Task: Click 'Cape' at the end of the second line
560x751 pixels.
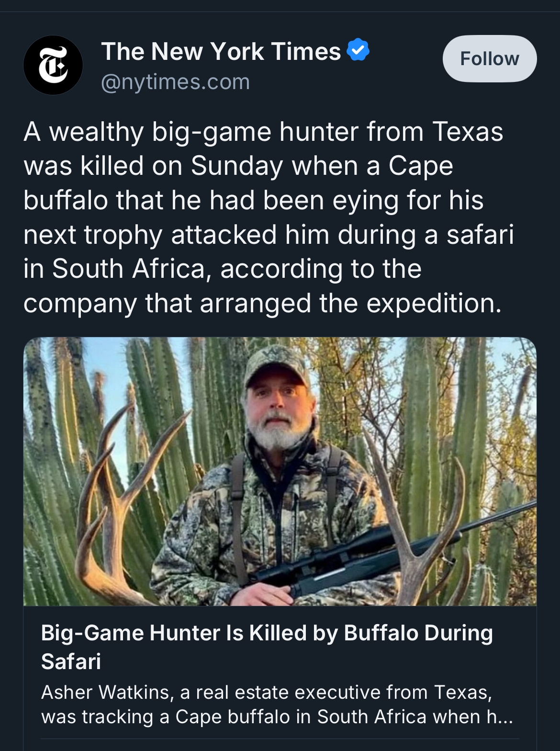Action: click(x=420, y=166)
